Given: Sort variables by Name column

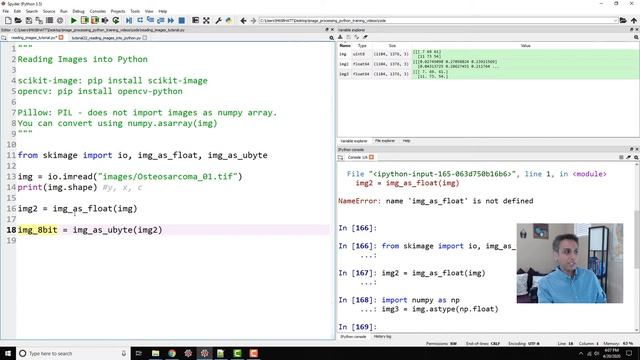Looking at the screenshot, I should click(x=345, y=46).
